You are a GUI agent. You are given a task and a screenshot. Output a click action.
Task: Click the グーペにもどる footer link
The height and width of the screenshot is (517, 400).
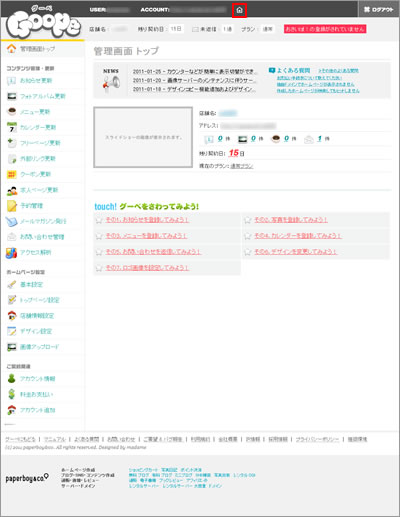tap(20, 439)
